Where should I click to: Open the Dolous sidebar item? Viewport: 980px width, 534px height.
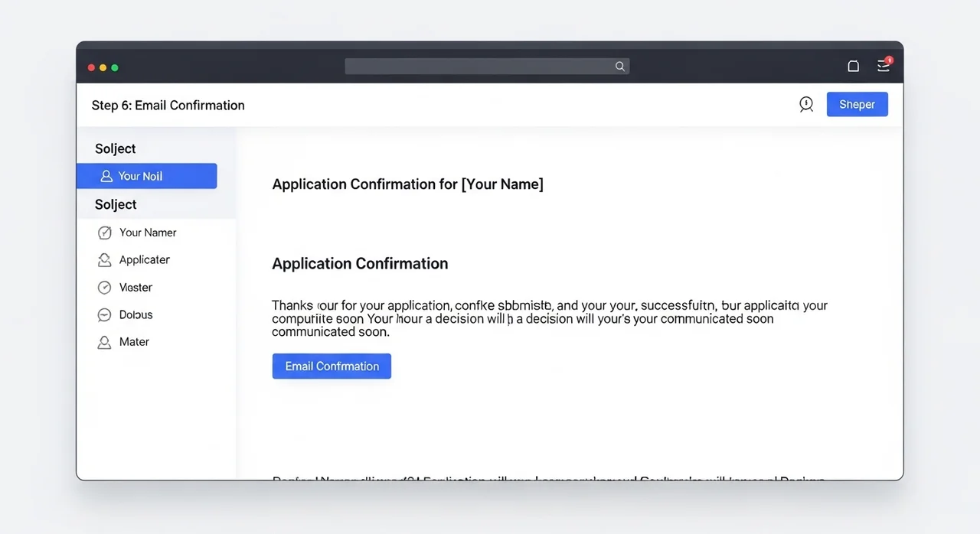tap(136, 315)
